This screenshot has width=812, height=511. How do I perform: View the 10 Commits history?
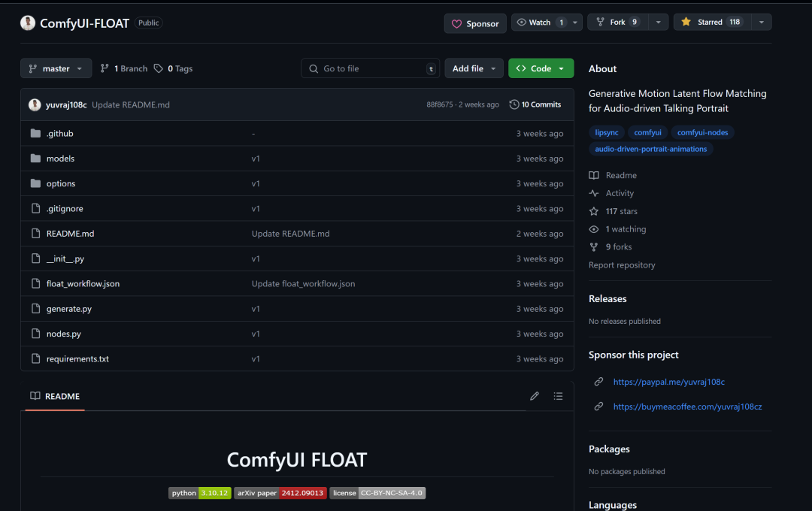point(535,104)
